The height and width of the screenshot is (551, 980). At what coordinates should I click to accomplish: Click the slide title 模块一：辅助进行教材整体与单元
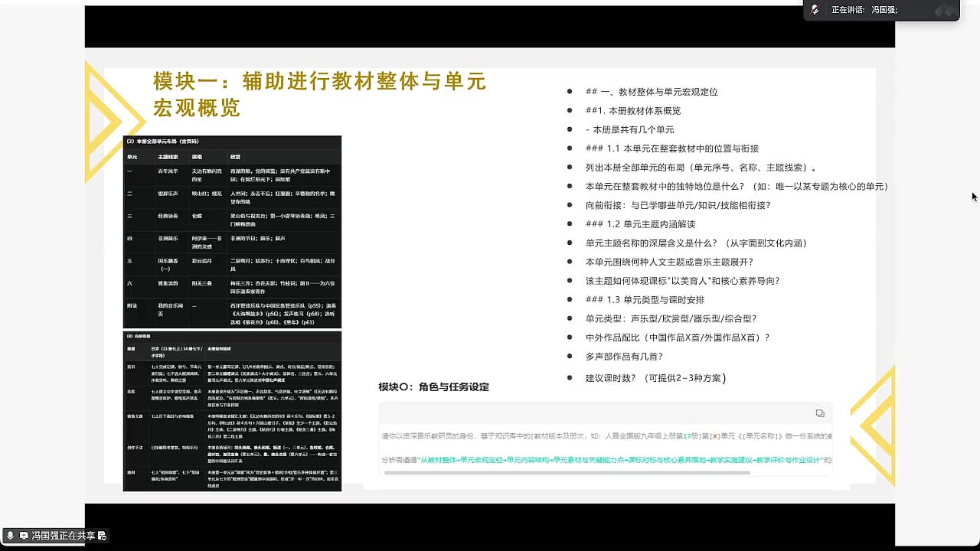tap(320, 81)
